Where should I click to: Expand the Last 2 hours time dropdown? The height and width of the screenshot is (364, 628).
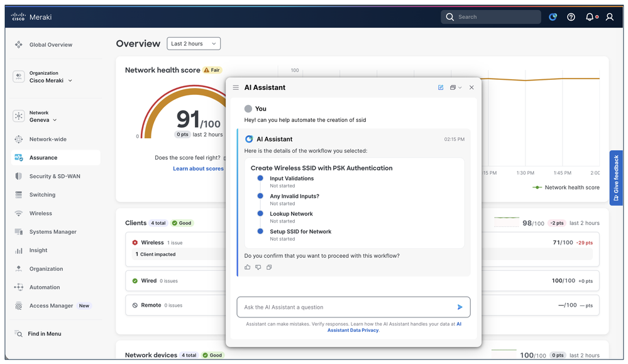coord(194,43)
